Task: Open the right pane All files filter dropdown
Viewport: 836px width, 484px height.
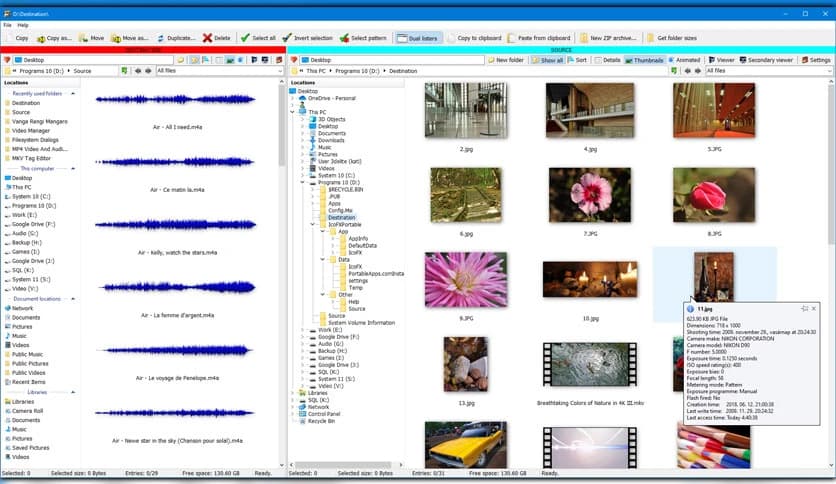Action: pos(829,71)
